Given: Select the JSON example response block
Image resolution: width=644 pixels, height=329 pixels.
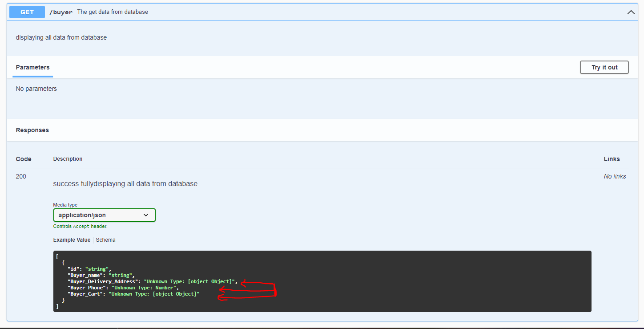Looking at the screenshot, I should [x=323, y=281].
